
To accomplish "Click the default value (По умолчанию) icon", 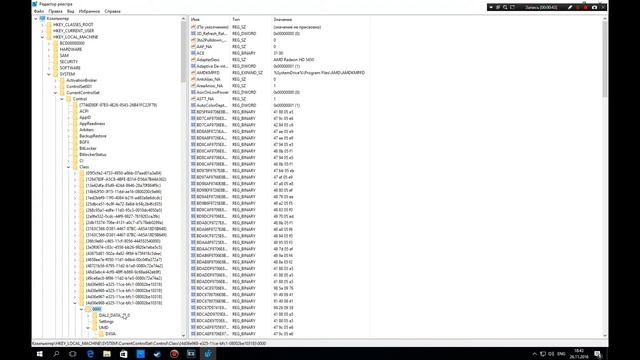I will (x=193, y=27).
